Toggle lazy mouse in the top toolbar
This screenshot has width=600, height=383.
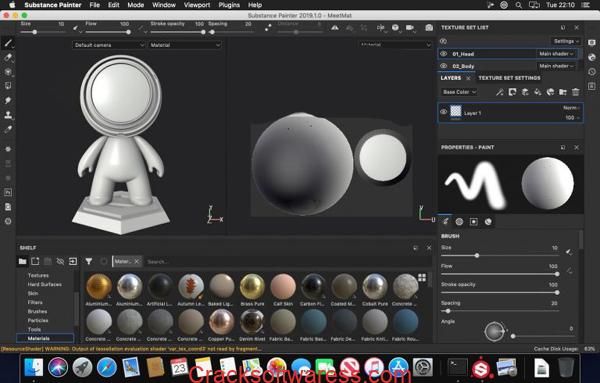pyautogui.click(x=268, y=28)
